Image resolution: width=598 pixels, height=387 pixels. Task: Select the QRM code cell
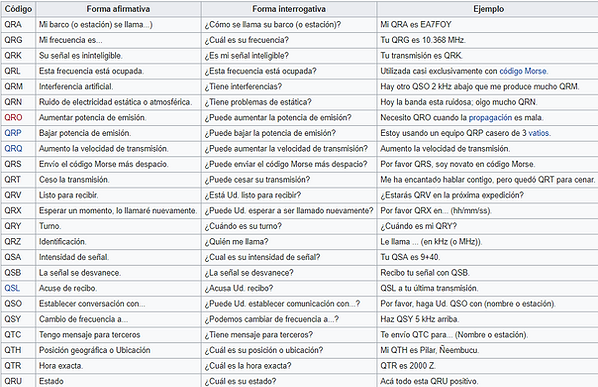(18, 87)
